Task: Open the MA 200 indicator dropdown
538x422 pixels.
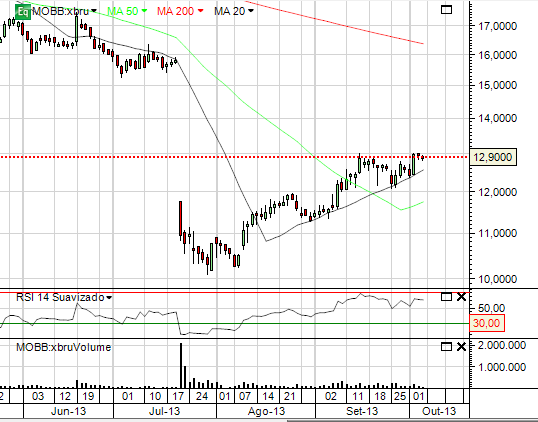Action: (200, 11)
